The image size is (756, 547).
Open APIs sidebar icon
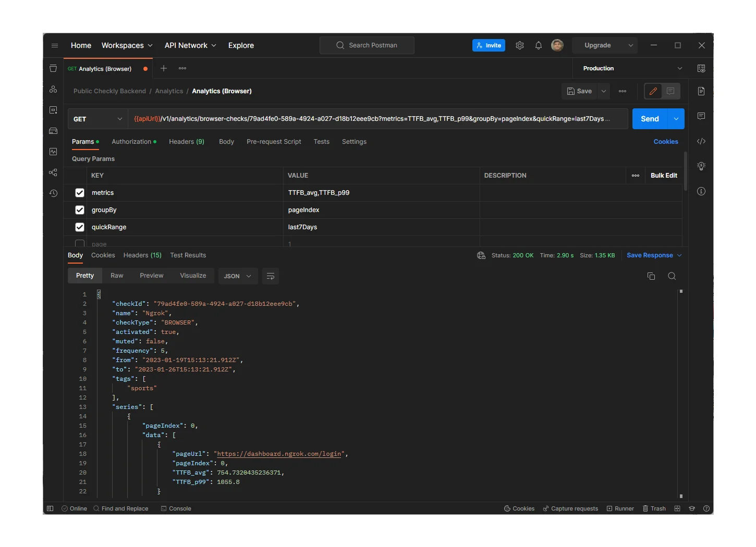[x=53, y=89]
